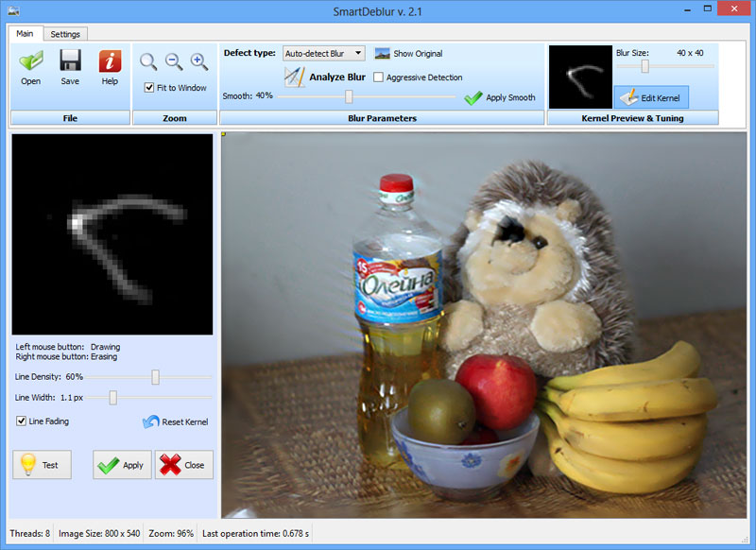Disable the Line Fading checkbox

click(21, 421)
